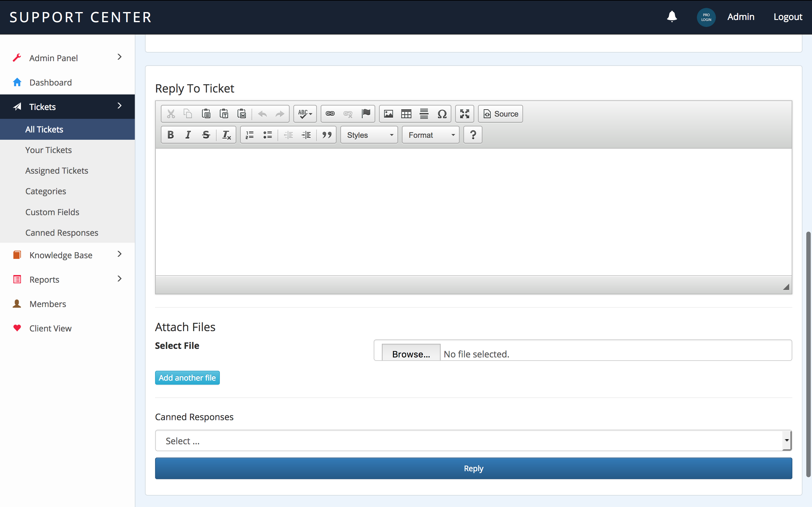
Task: Toggle Italic text formatting
Action: pyautogui.click(x=188, y=135)
